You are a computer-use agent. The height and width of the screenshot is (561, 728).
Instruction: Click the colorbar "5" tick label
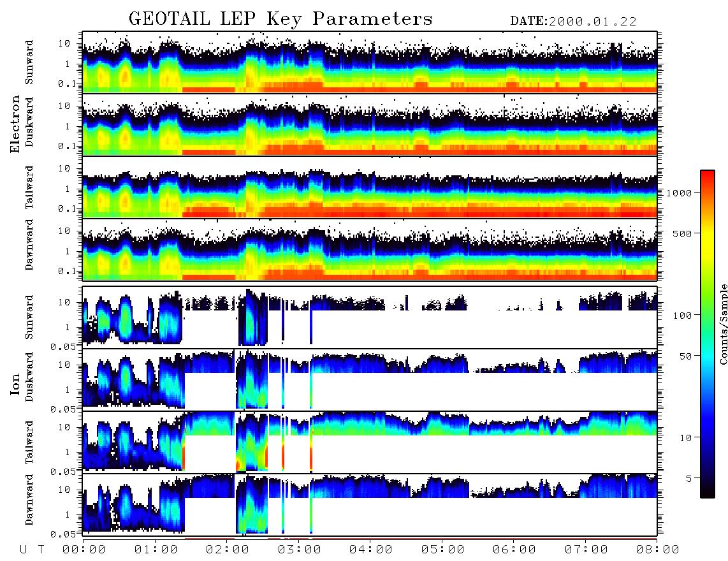coord(688,479)
